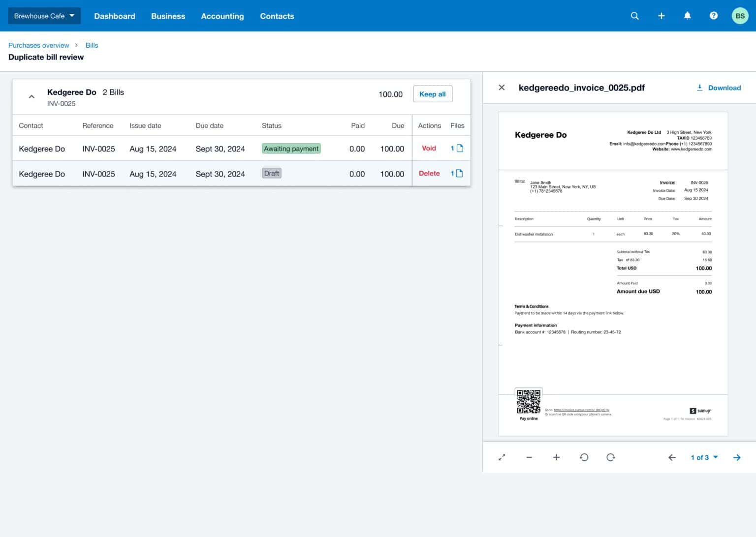Open the BS profile avatar
The image size is (756, 537).
(740, 15)
